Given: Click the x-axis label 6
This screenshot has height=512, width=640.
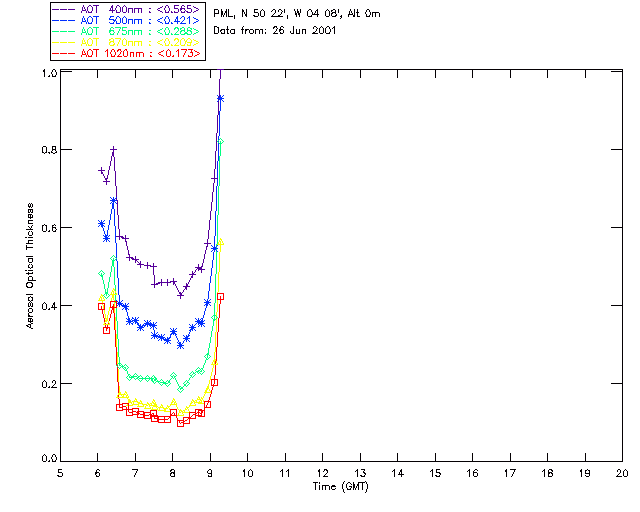Looking at the screenshot, I should pos(98,473).
